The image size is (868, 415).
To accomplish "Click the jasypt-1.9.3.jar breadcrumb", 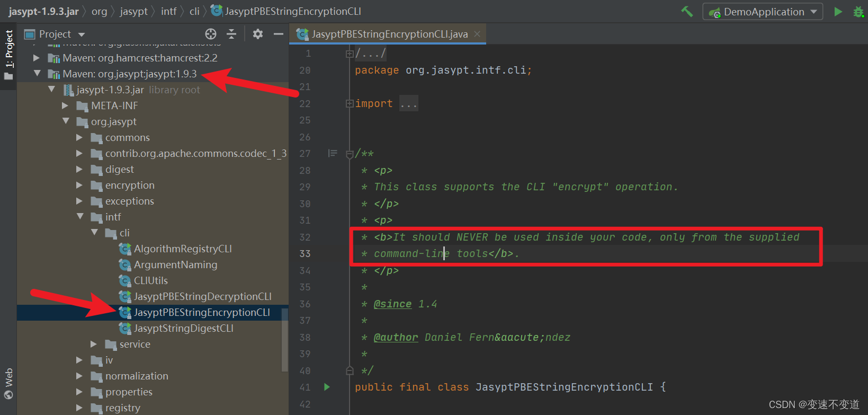I will pyautogui.click(x=43, y=11).
